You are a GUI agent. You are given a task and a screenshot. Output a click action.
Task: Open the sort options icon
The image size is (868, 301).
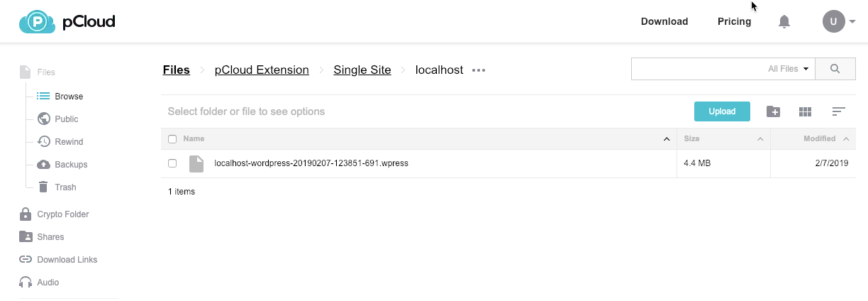(839, 111)
